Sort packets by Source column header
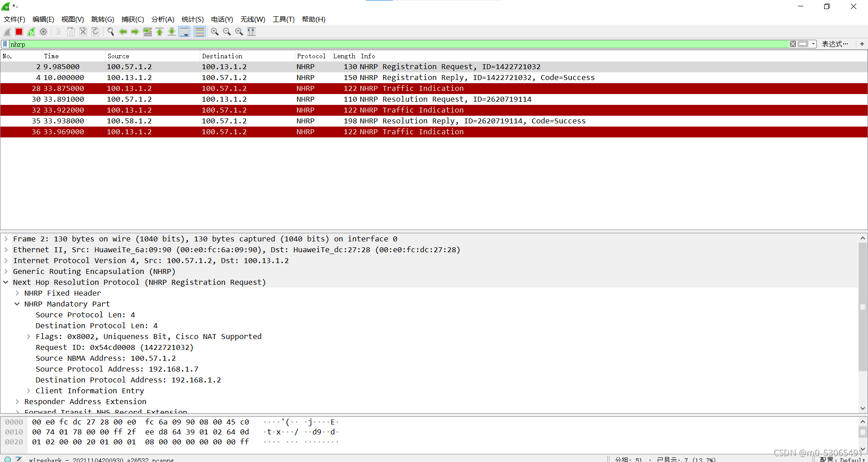Viewport: 868px width, 462px height. coord(152,56)
